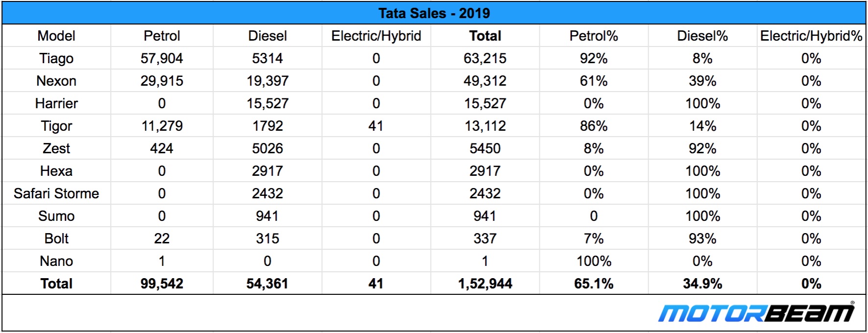Click the 'Bolt' model cell

click(56, 238)
